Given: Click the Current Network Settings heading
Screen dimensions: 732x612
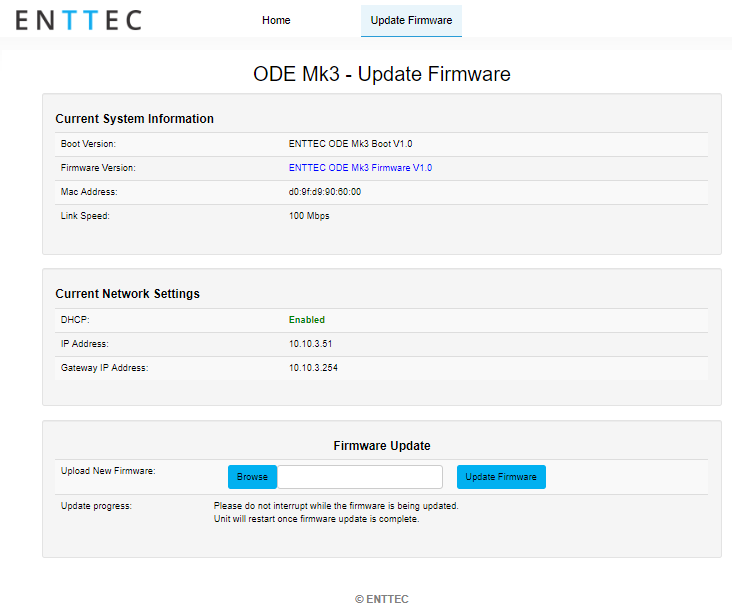Looking at the screenshot, I should [127, 294].
